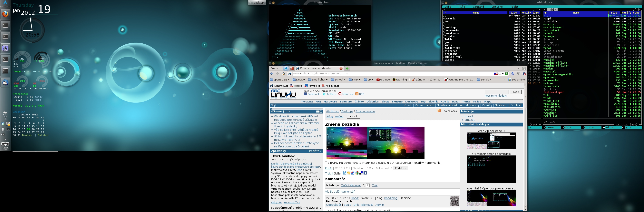Viewport: 644px width, 212px height.
Task: Close the Píšeme jinde box with X
Action: tap(271, 109)
